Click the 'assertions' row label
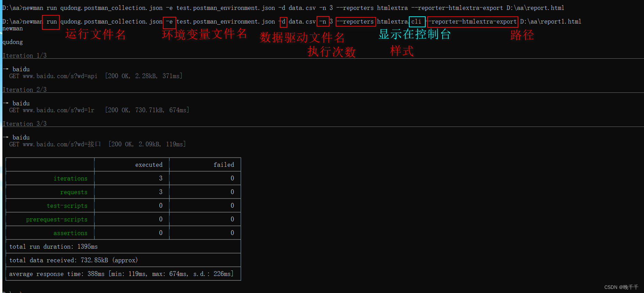Screen dimensions: 644x293 click(x=71, y=233)
